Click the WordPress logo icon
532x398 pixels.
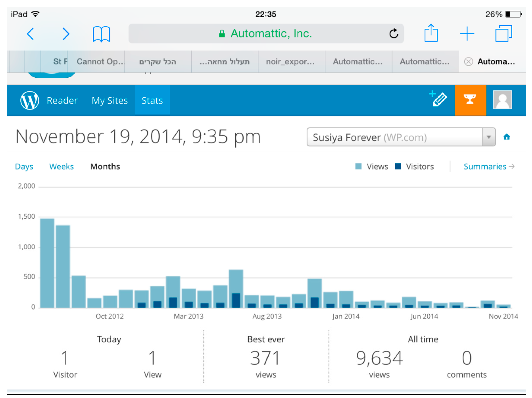pyautogui.click(x=30, y=100)
